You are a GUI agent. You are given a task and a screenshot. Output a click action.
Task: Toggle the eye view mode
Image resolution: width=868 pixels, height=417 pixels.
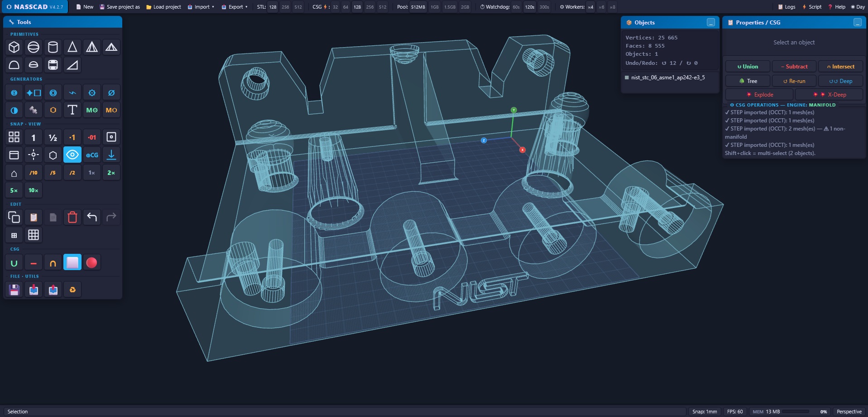(x=72, y=155)
